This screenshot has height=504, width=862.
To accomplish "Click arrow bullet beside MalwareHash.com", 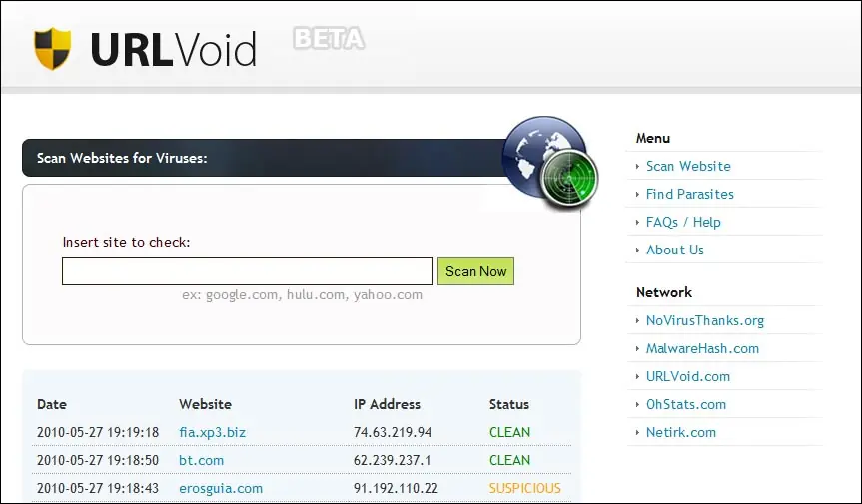I will [x=637, y=348].
